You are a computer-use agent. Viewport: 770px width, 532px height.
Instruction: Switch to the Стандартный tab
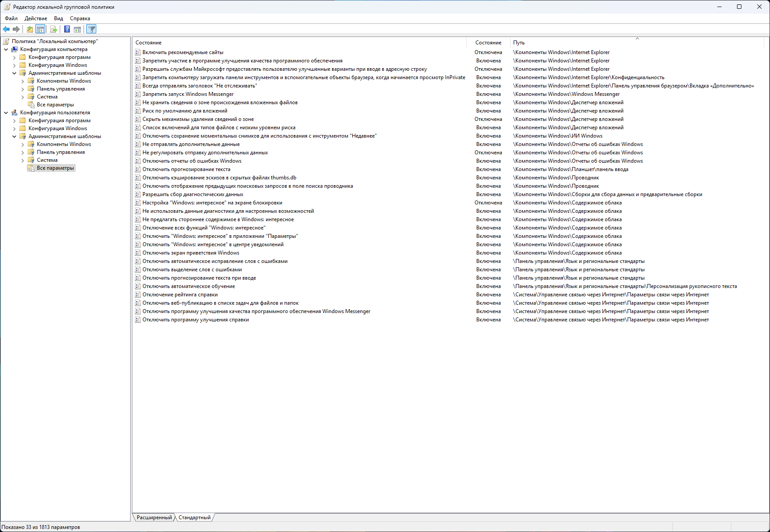(194, 517)
